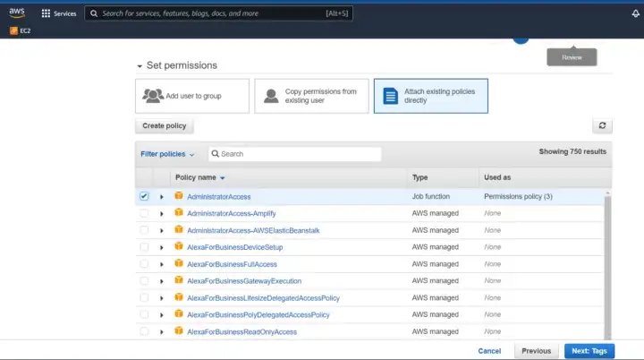Click the Next: Tags button
This screenshot has height=360, width=644.
pyautogui.click(x=589, y=351)
